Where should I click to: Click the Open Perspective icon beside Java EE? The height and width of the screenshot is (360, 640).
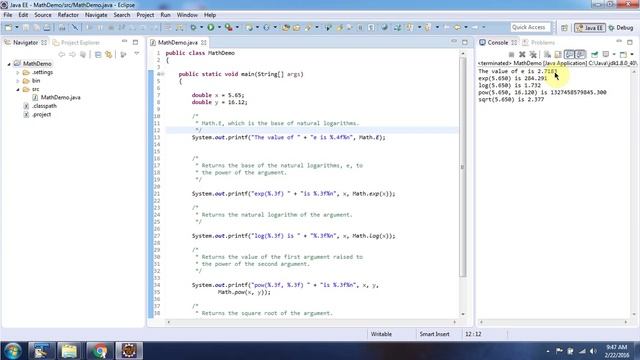click(564, 28)
